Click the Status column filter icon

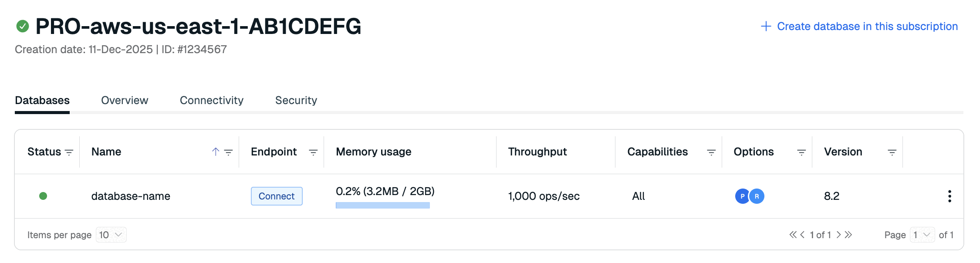(x=69, y=152)
